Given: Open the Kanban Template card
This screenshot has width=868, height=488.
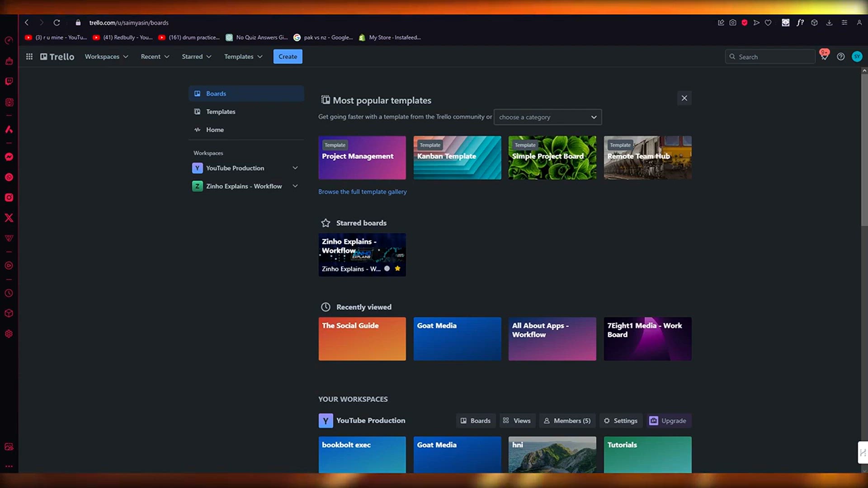Looking at the screenshot, I should 457,158.
